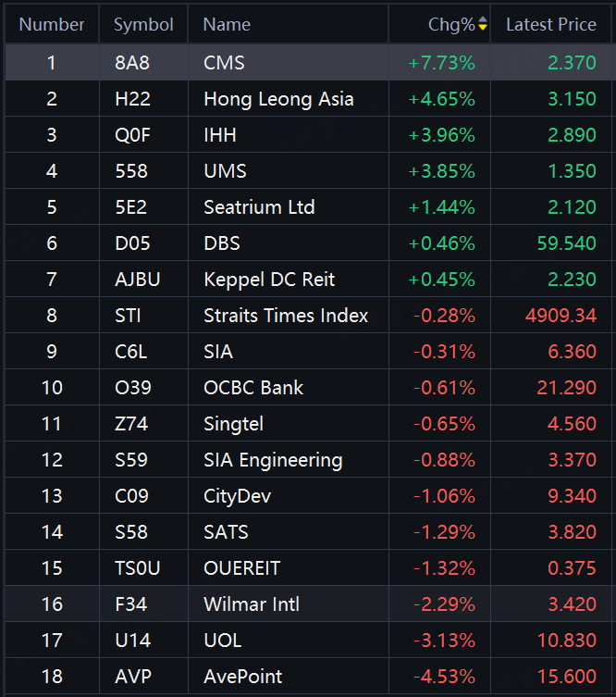
Task: Click the -1.32% change value
Action: pyautogui.click(x=445, y=568)
